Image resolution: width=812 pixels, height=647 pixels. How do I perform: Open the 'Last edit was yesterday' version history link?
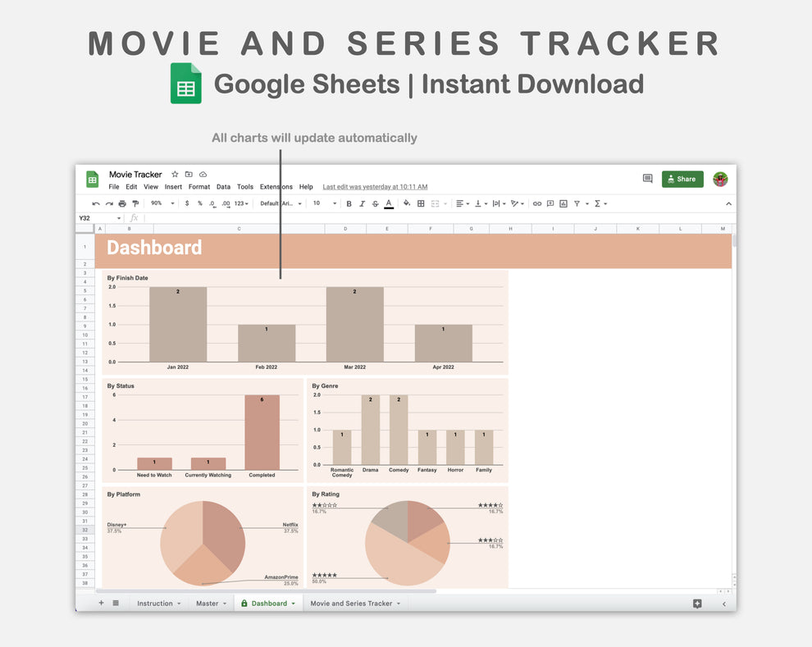click(375, 186)
